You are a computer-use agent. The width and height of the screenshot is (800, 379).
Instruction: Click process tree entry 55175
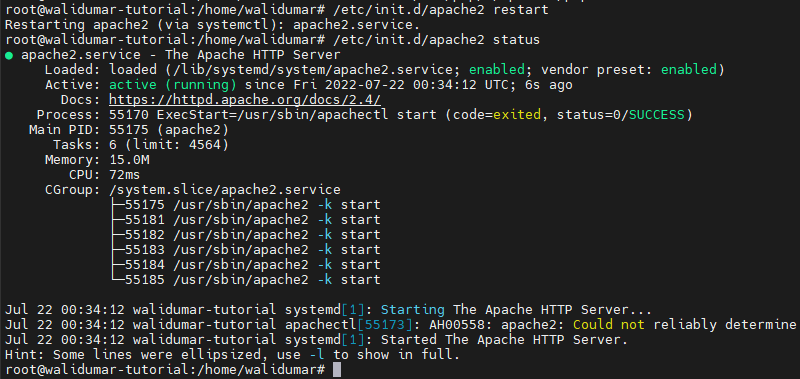pyautogui.click(x=246, y=205)
